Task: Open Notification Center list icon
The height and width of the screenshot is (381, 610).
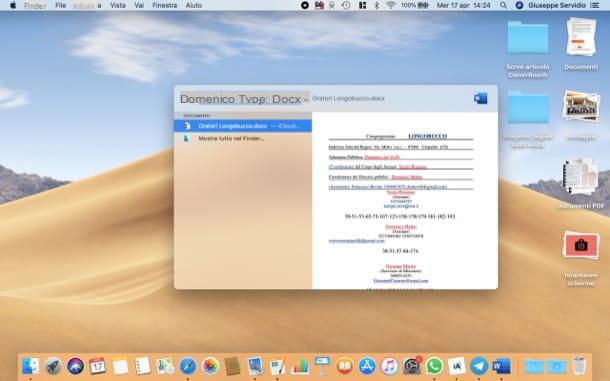Action: (x=594, y=5)
